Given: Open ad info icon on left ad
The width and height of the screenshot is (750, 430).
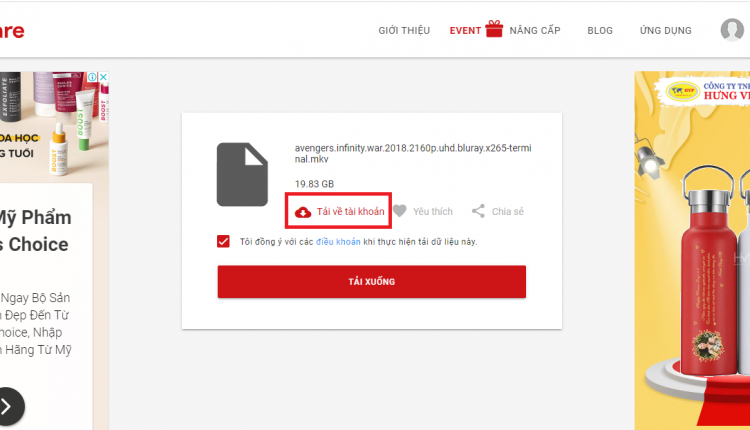Looking at the screenshot, I should (x=92, y=77).
